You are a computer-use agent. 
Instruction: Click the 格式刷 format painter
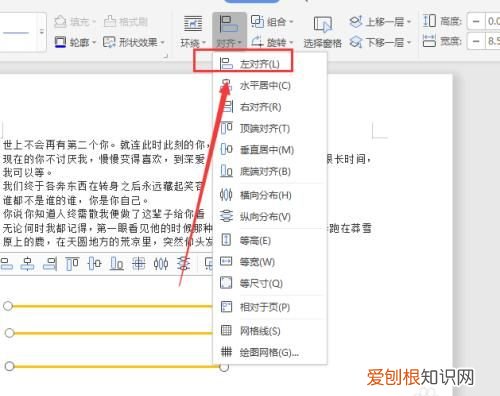coord(125,22)
